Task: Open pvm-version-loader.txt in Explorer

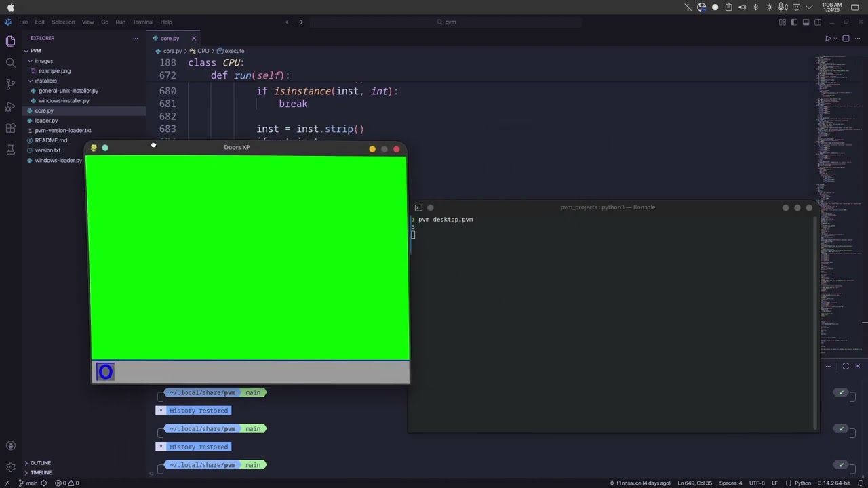Action: tap(62, 130)
